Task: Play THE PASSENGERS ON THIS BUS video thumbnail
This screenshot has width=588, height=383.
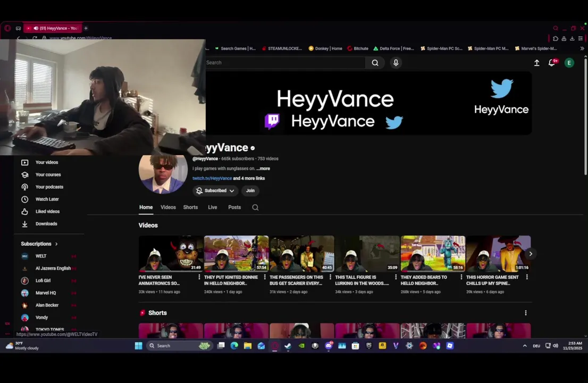Action: click(302, 254)
